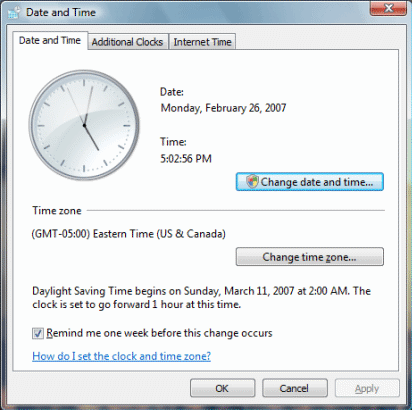
Task: Click the Date and Time title bar icon
Action: click(x=14, y=13)
